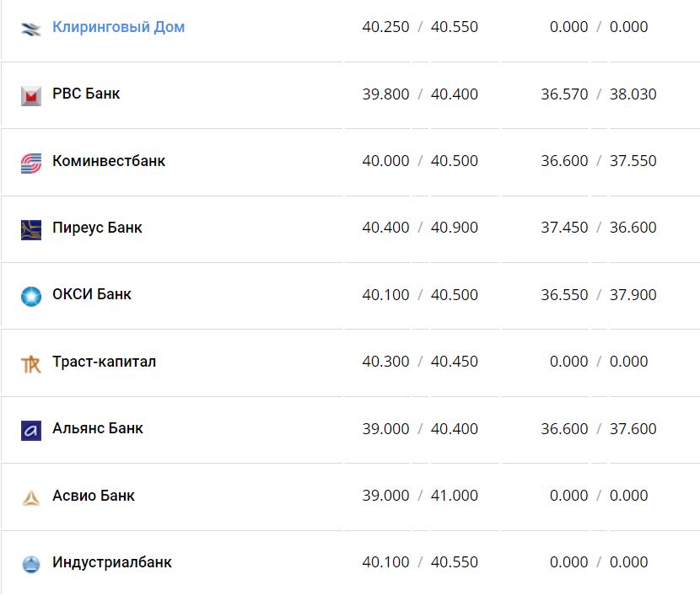The width and height of the screenshot is (700, 596).
Task: Click the 36.570 / 38.030 rate of РВС Банк
Action: [599, 94]
